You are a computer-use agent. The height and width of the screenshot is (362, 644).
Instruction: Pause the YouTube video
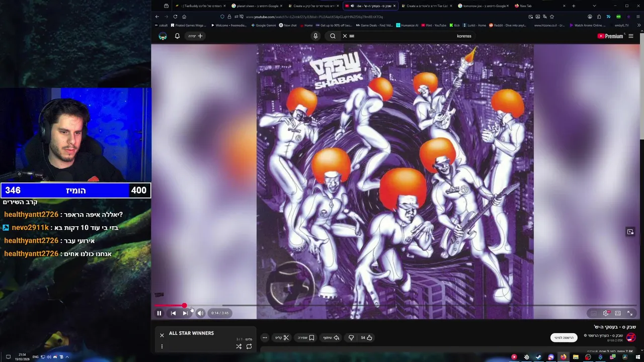pos(159,313)
